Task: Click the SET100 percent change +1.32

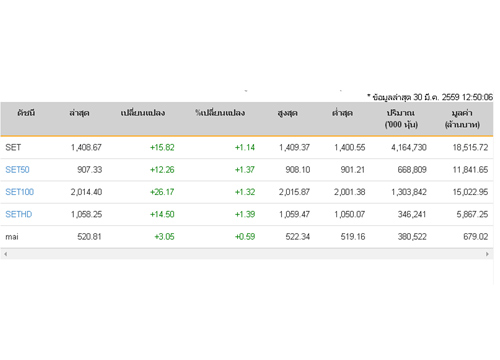Action: click(245, 192)
